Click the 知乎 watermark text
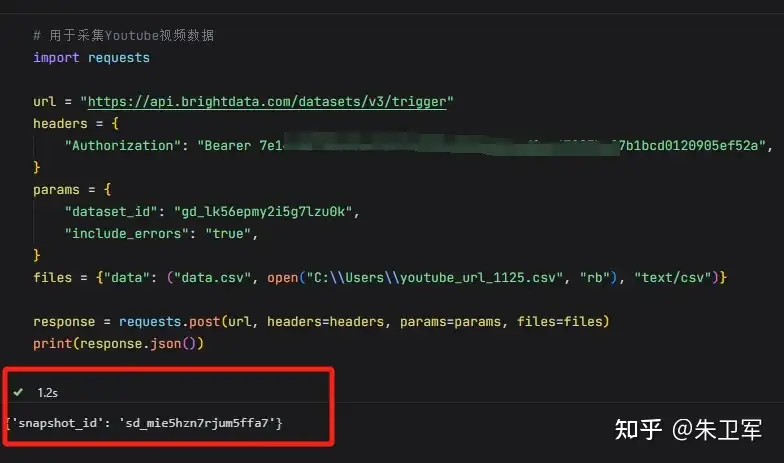This screenshot has height=463, width=784. click(638, 430)
